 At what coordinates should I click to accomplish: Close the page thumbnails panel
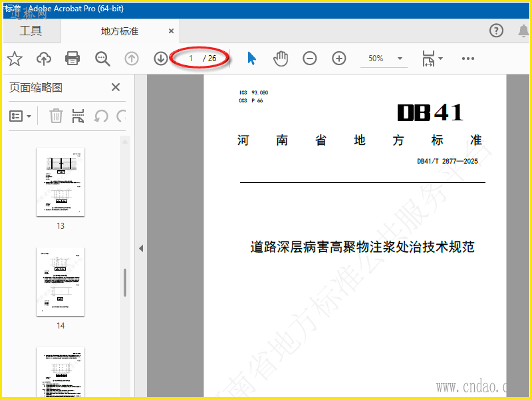[x=116, y=87]
